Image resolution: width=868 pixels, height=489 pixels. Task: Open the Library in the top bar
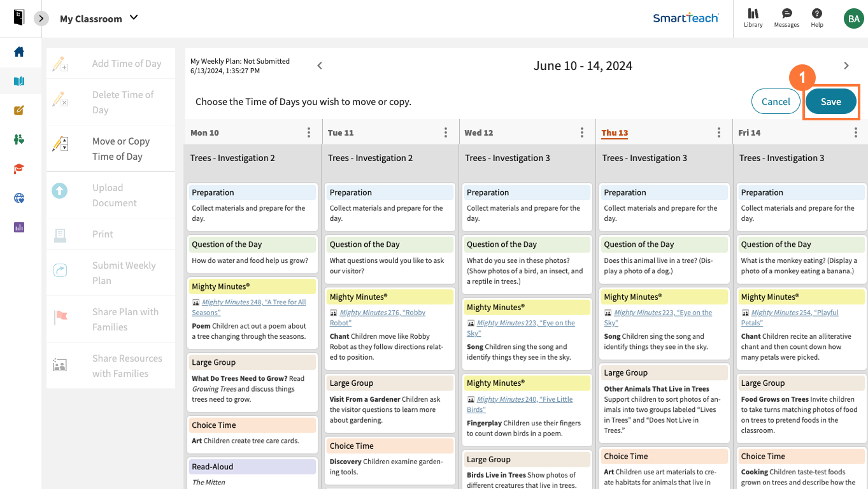click(753, 18)
